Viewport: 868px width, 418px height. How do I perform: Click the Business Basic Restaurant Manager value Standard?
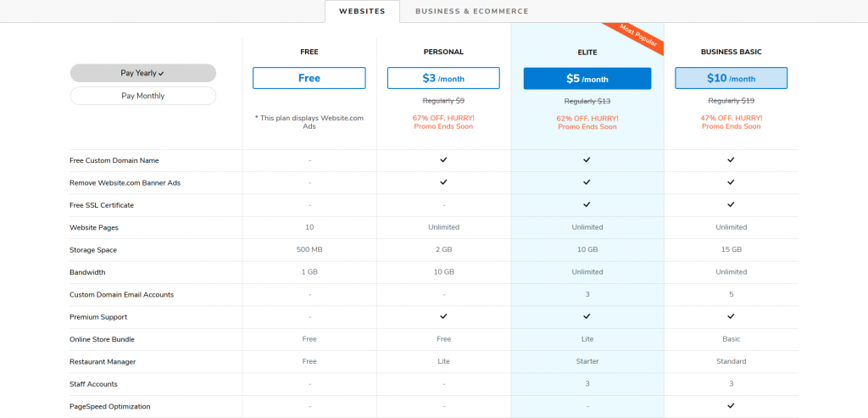pyautogui.click(x=732, y=361)
